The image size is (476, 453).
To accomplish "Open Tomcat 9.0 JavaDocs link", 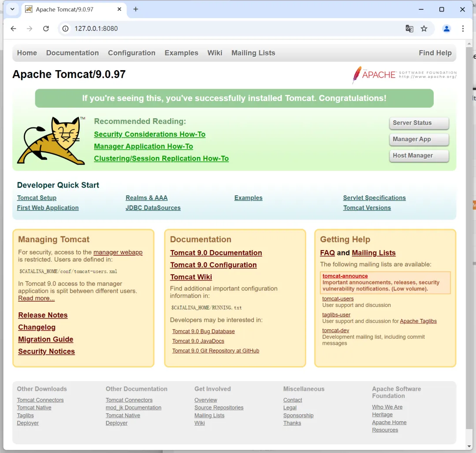I will tap(198, 341).
